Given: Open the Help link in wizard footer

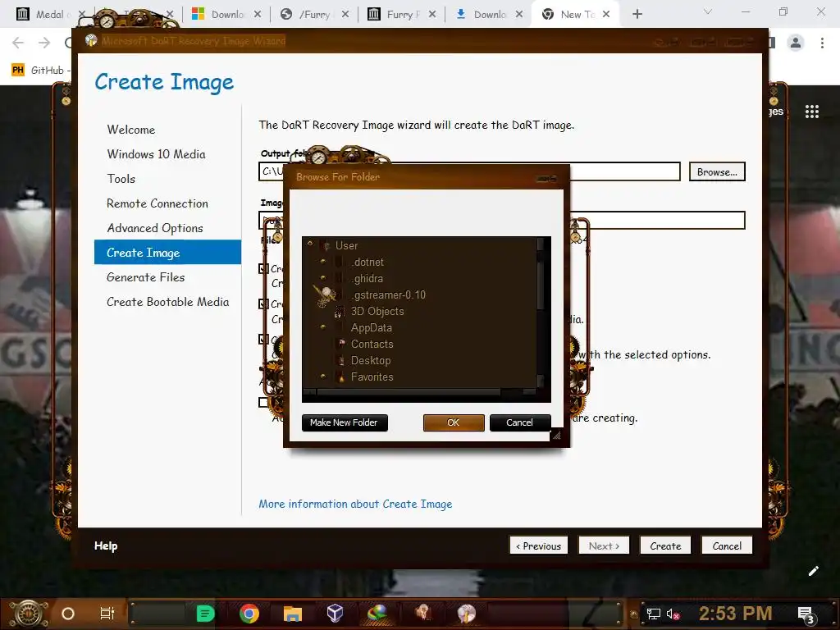Looking at the screenshot, I should pyautogui.click(x=106, y=546).
